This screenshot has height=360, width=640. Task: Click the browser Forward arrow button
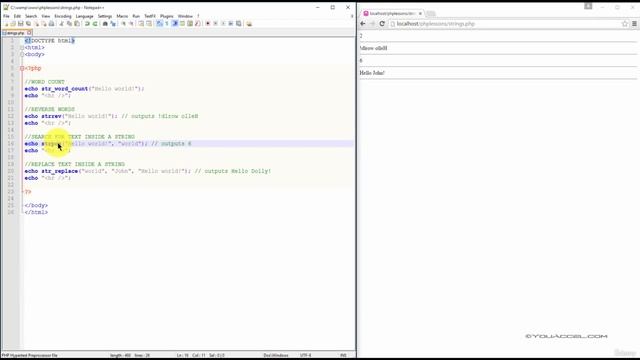[x=372, y=24]
